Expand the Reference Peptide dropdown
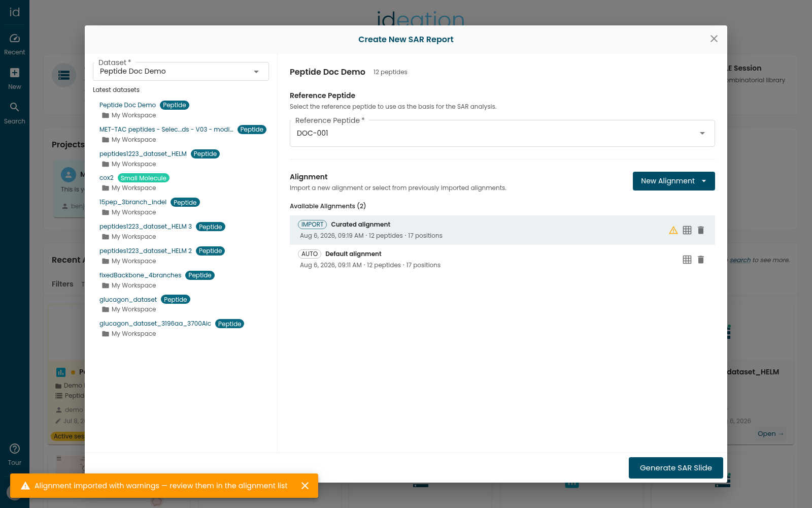812x508 pixels. tap(502, 133)
